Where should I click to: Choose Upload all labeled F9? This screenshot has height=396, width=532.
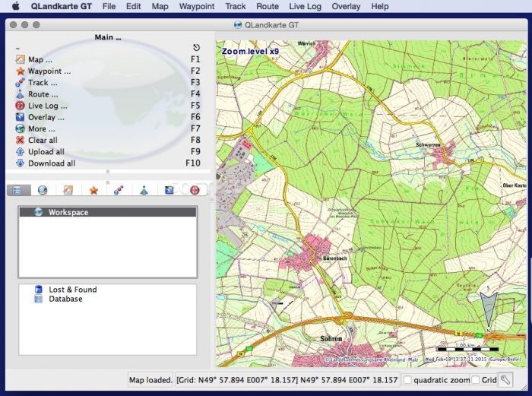pyautogui.click(x=108, y=152)
